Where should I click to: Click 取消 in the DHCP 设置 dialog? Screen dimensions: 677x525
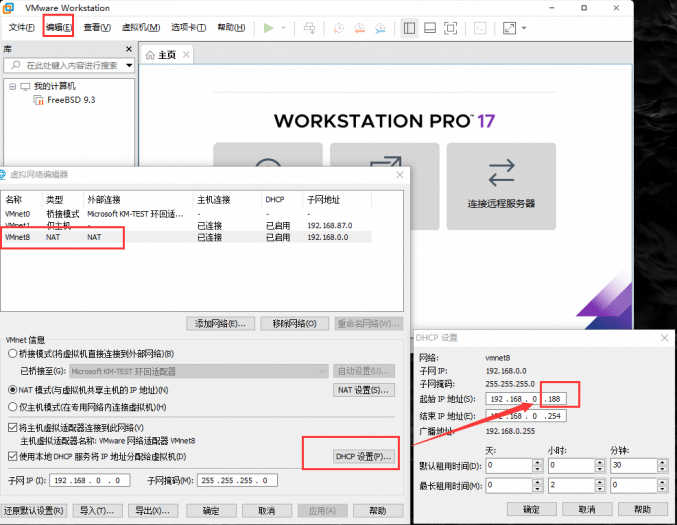(587, 509)
